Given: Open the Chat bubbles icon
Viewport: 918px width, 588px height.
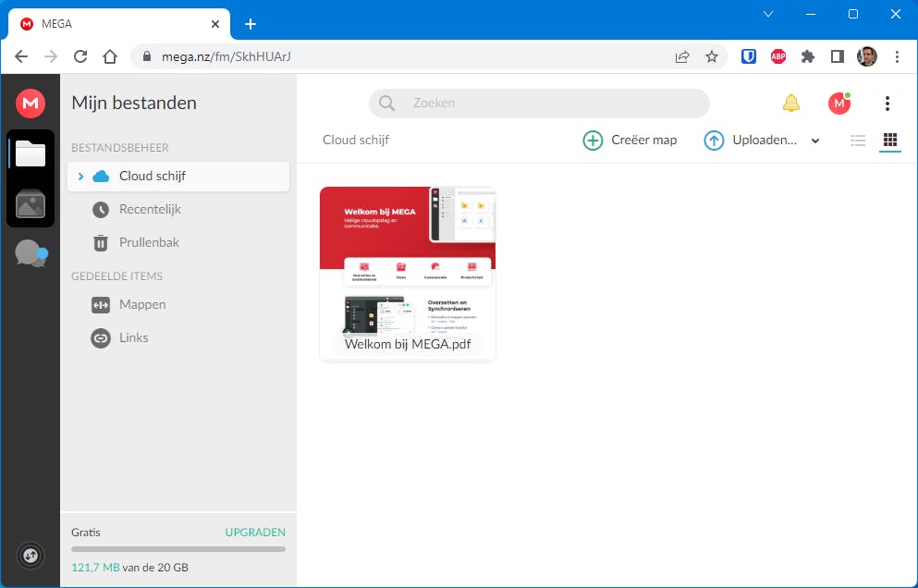Looking at the screenshot, I should pos(31,254).
